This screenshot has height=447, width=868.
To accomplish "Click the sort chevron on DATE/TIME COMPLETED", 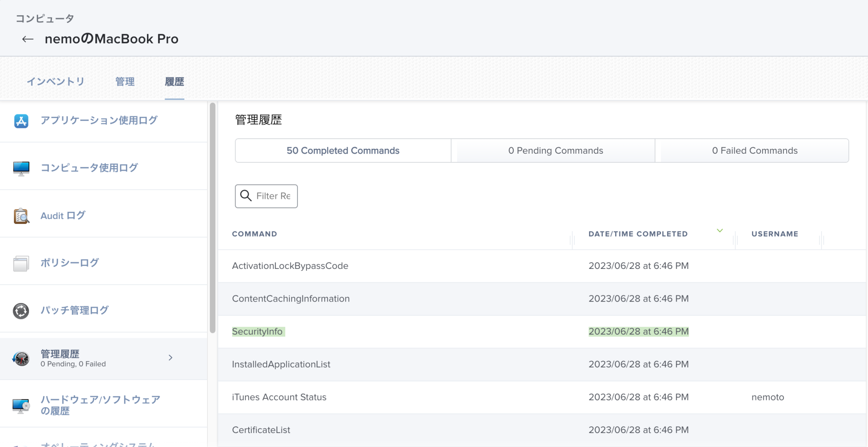I will [720, 231].
